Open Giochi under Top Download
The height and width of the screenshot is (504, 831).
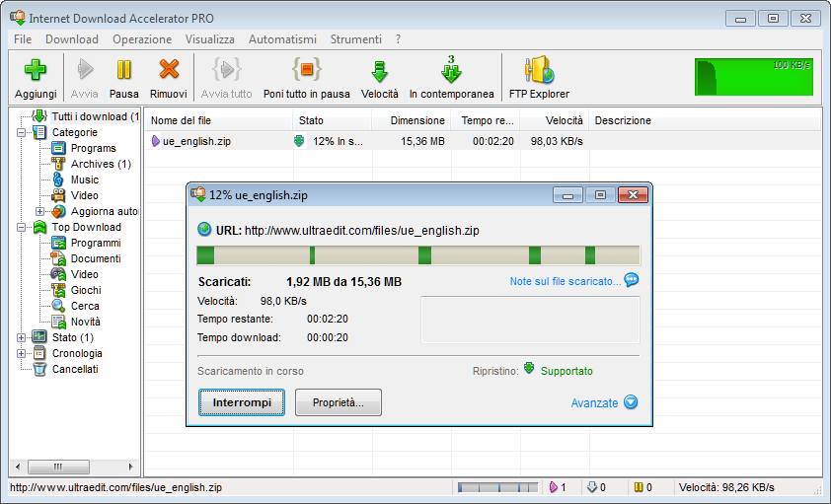point(86,290)
